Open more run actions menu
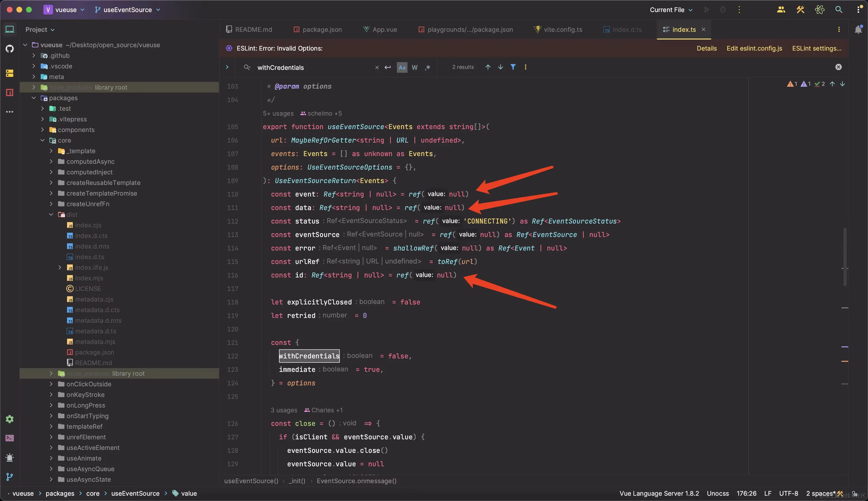This screenshot has width=868, height=501. (x=739, y=10)
